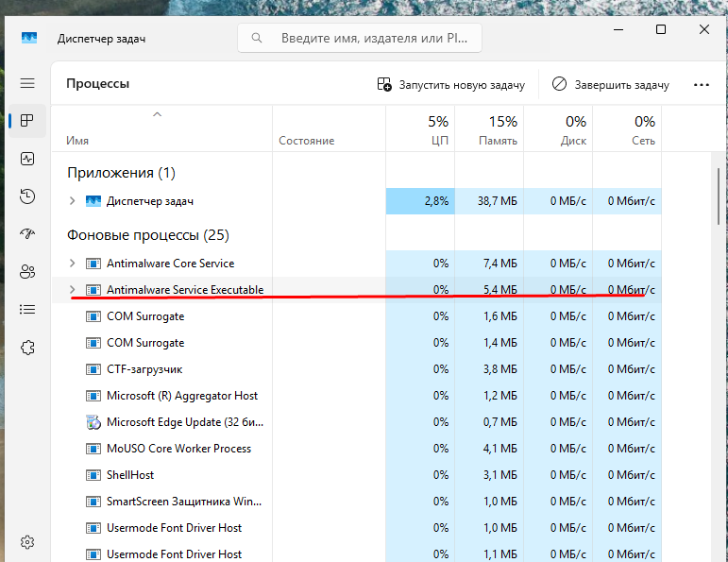Sort by the Сеть column header
Screen dimensions: 728x562
coord(627,129)
